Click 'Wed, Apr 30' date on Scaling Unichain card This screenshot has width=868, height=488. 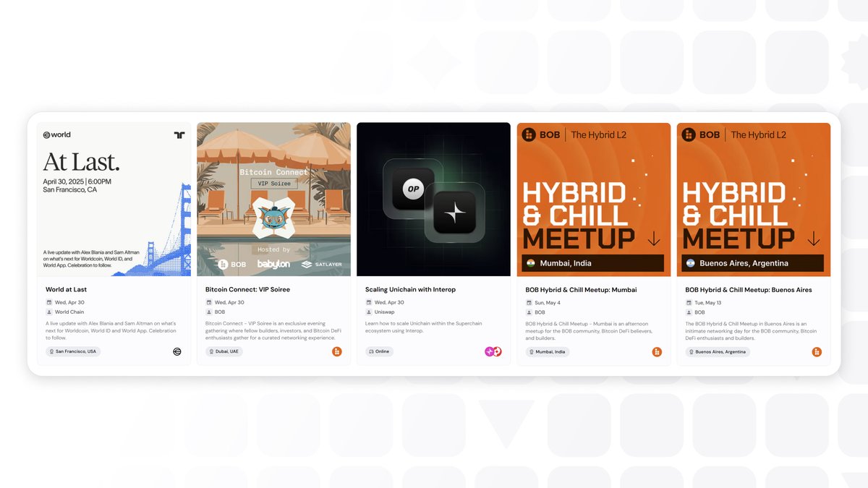(x=389, y=302)
